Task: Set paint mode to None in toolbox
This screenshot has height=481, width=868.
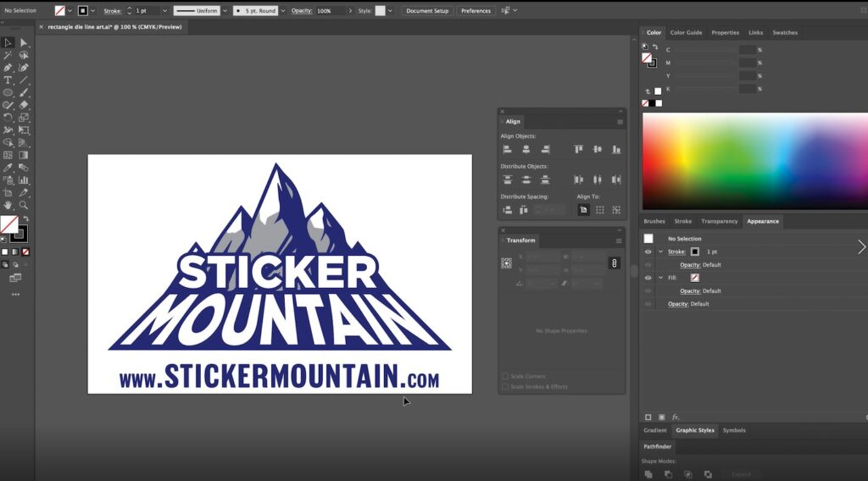Action: click(25, 252)
